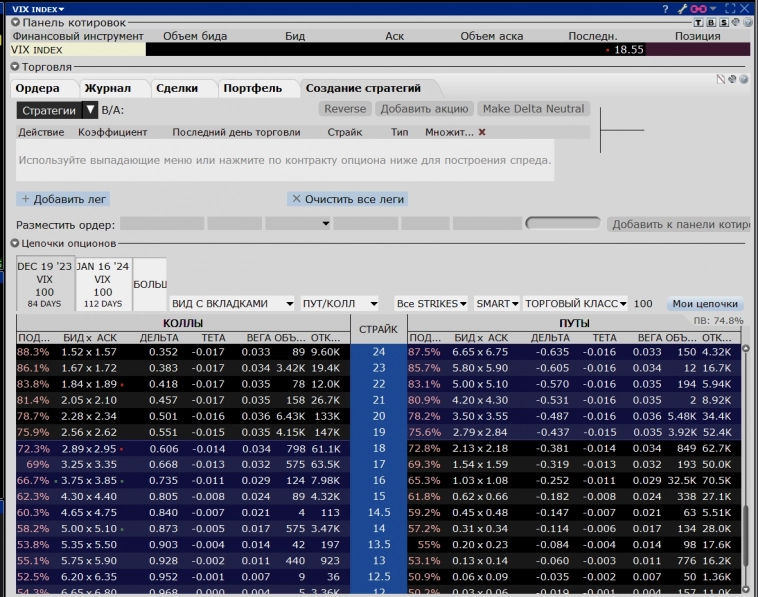Click the Добавить лег button
This screenshot has height=597, width=758.
pyautogui.click(x=63, y=199)
